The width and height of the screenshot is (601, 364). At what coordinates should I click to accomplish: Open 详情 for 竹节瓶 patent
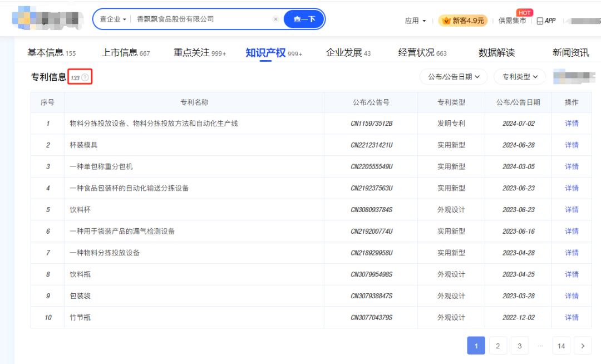click(572, 317)
